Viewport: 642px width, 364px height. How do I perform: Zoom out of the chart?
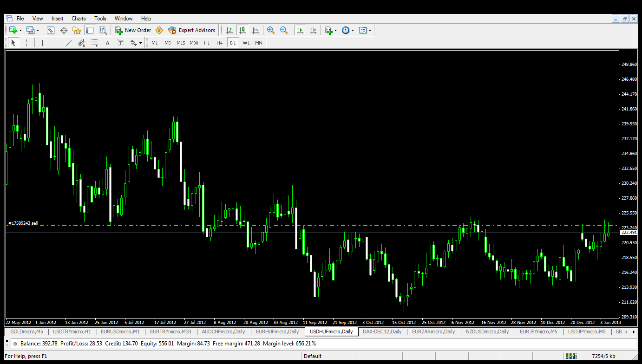[x=284, y=30]
